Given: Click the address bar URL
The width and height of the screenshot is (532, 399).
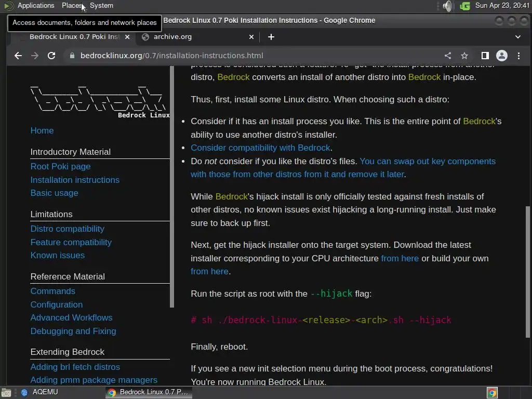Looking at the screenshot, I should (x=171, y=56).
